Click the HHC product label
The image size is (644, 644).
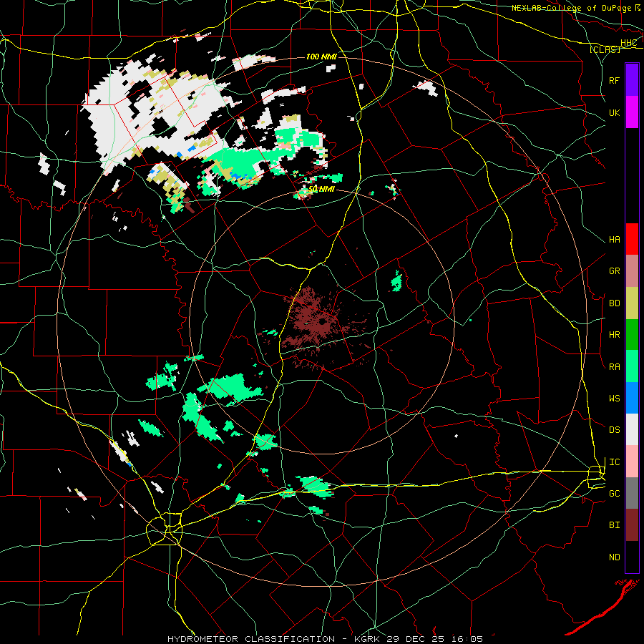click(628, 43)
